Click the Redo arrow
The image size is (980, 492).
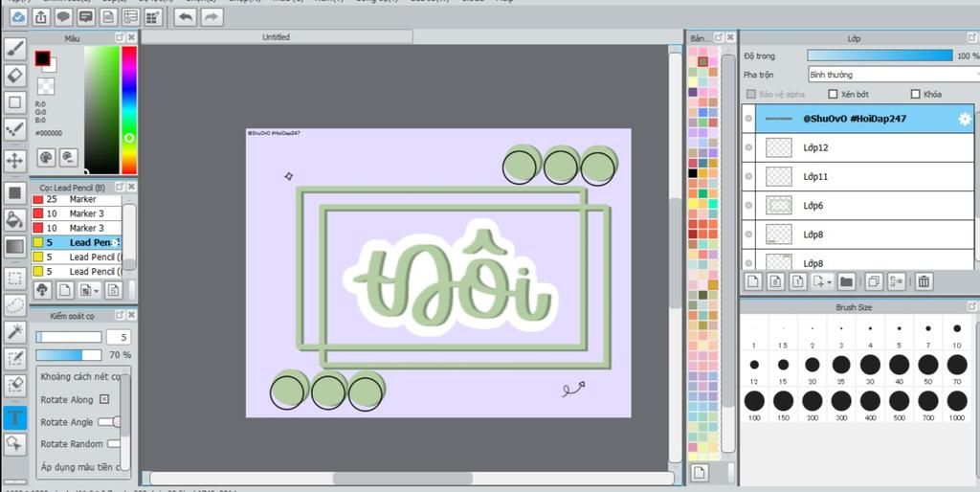(x=212, y=17)
